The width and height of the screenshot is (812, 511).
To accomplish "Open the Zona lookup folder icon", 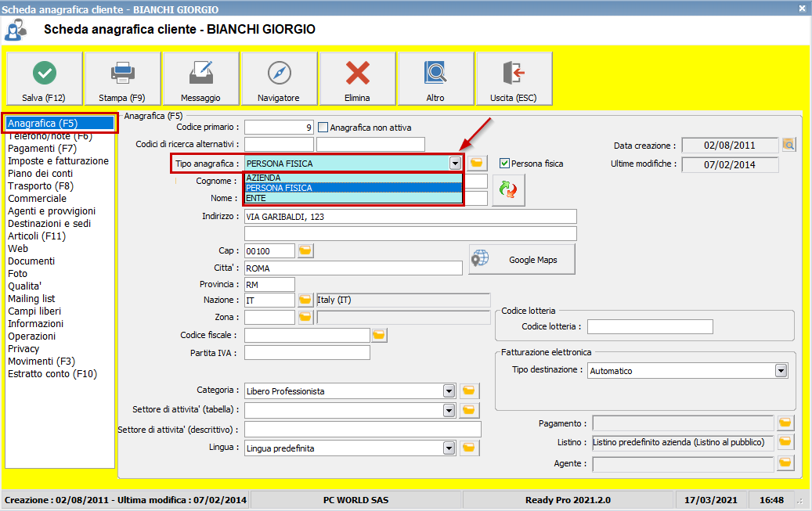I will click(305, 317).
